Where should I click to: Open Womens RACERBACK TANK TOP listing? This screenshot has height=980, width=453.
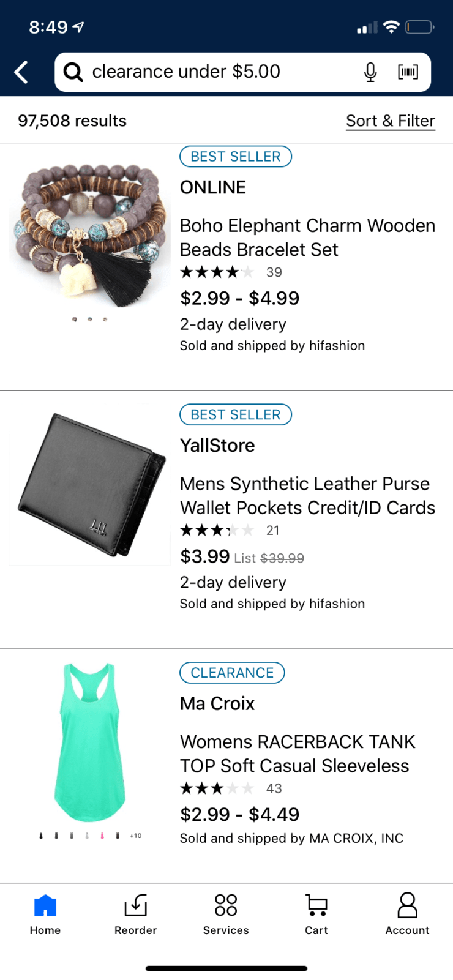(298, 754)
